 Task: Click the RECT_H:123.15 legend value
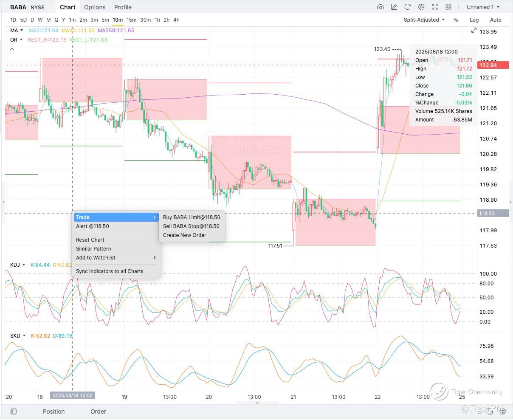pyautogui.click(x=47, y=39)
